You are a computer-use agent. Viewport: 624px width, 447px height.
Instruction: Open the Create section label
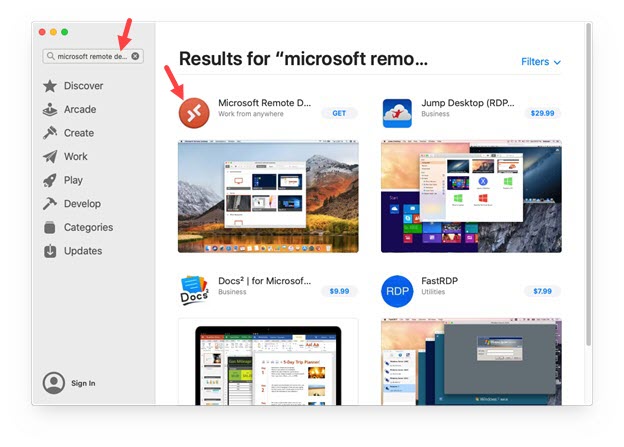[x=79, y=133]
